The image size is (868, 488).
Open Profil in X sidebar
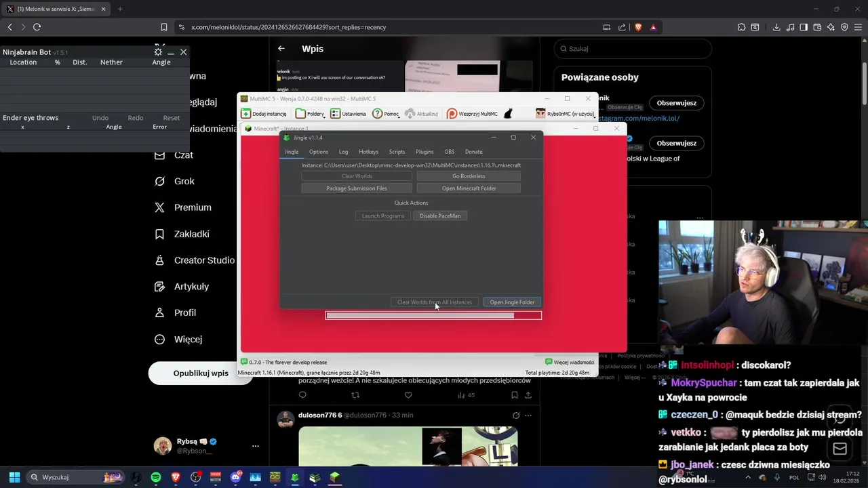pos(175,312)
